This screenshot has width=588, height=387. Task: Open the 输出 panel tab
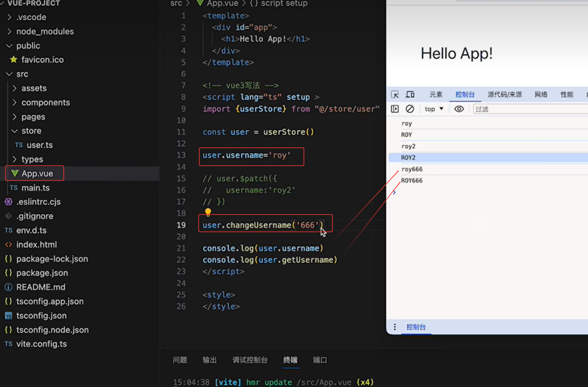click(210, 360)
